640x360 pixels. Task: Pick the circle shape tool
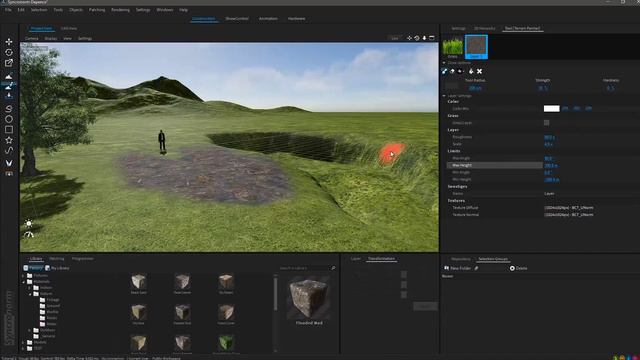9,119
